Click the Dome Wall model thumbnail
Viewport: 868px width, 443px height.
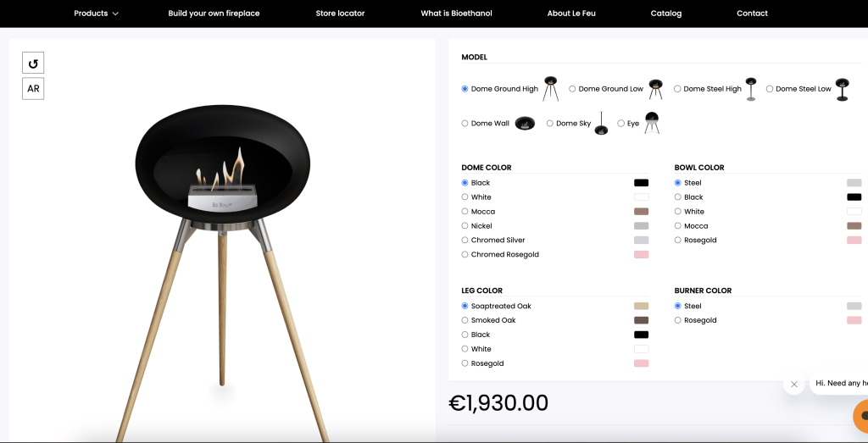pyautogui.click(x=525, y=124)
